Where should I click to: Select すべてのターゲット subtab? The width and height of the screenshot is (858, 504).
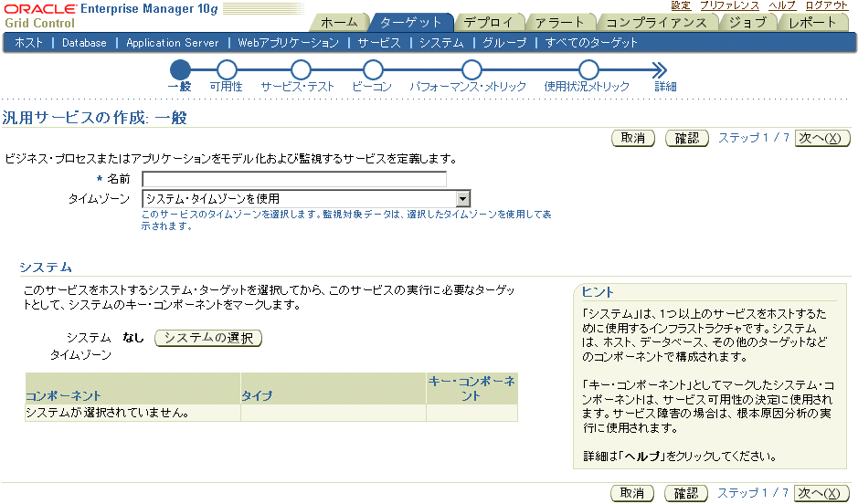[x=591, y=43]
